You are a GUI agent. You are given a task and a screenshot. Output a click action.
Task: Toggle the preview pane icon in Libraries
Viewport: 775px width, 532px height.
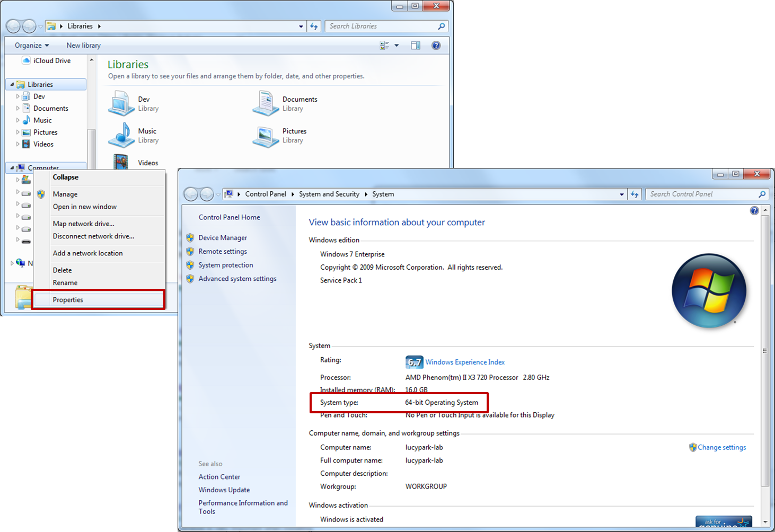pyautogui.click(x=416, y=46)
